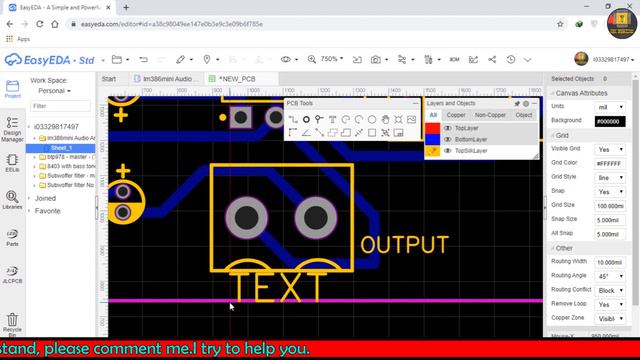The height and width of the screenshot is (360, 640).
Task: Pin the Layers and Objects panel
Action: 517,104
